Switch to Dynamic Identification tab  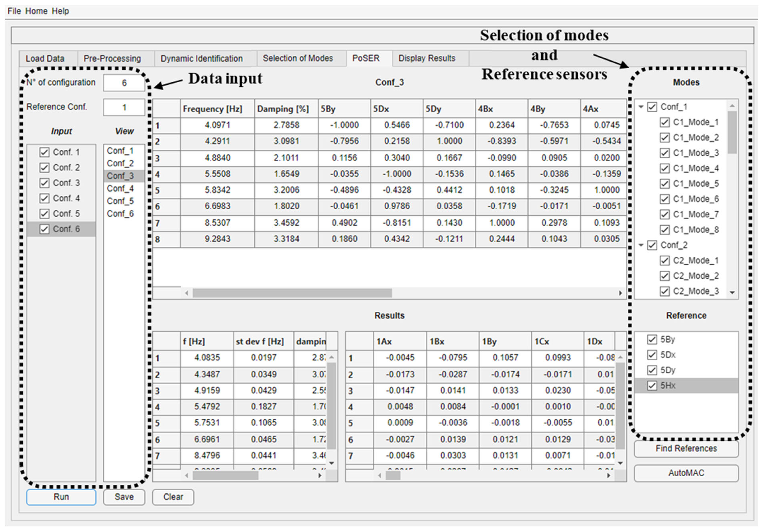pyautogui.click(x=201, y=59)
